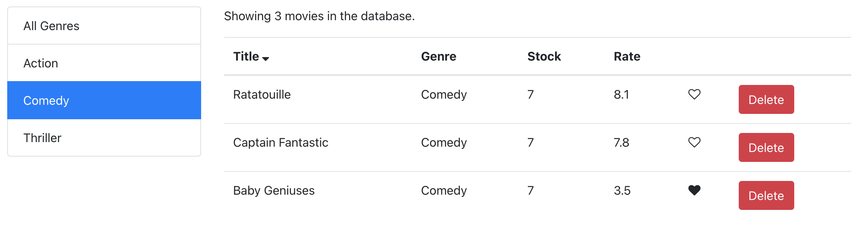Click the Title column header label
This screenshot has width=868, height=240.
coord(246,56)
